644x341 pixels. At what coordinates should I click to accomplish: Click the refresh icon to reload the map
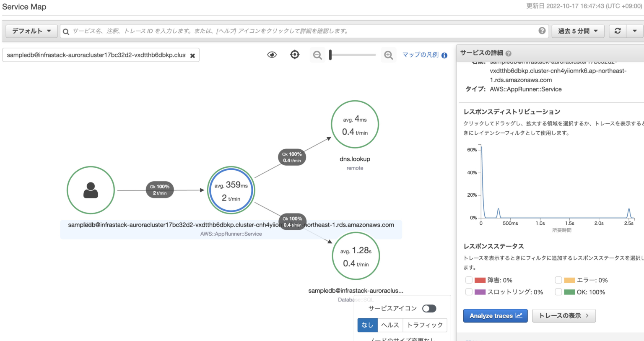tap(617, 30)
